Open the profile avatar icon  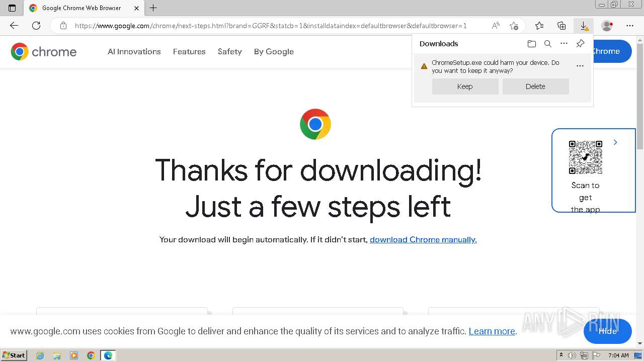607,26
